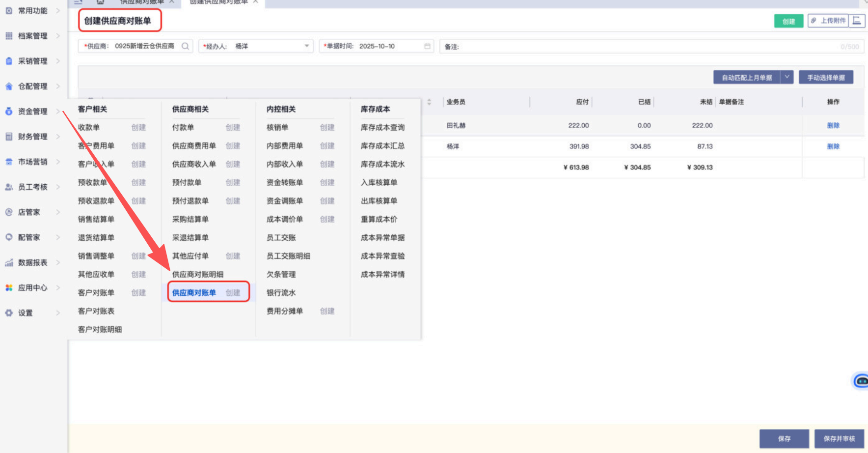868x453 pixels.
Task: Click the search icon in 供应商 field
Action: click(x=185, y=46)
